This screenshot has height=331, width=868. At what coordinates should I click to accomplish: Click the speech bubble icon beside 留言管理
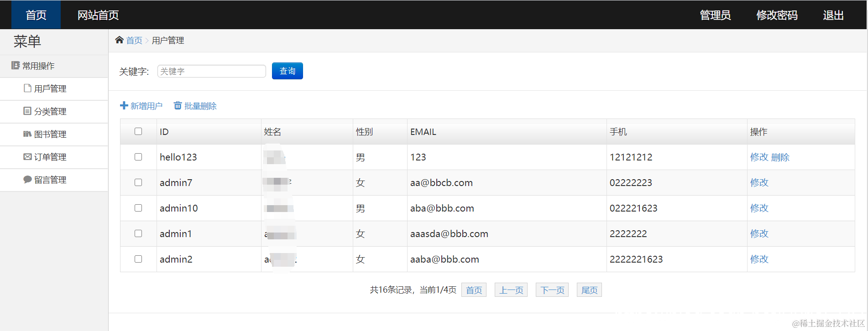pyautogui.click(x=27, y=179)
